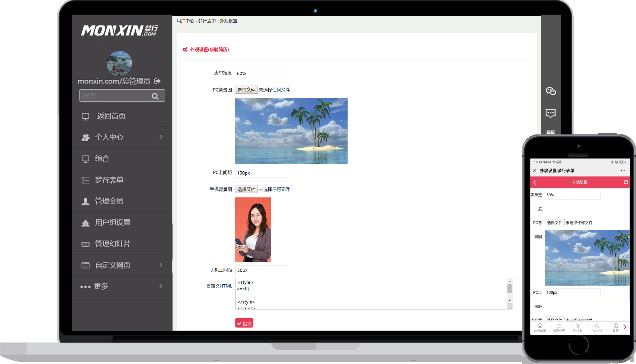Click the user avatar image in sidebar

point(119,64)
